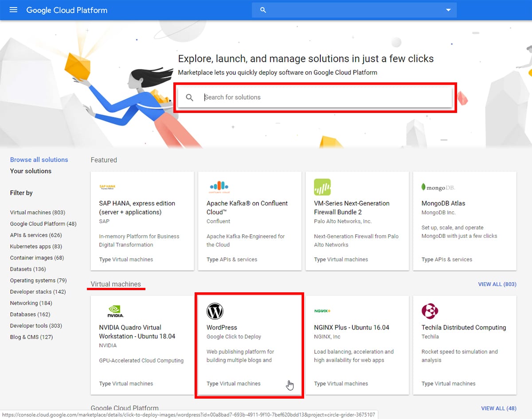Click 'Web publishing platform' WordPress description
Viewport: 532px width, 419px height.
240,356
